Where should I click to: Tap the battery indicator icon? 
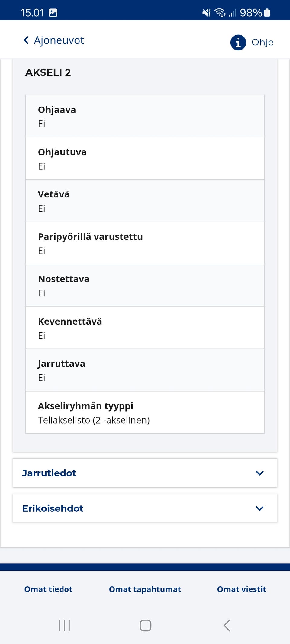(267, 13)
